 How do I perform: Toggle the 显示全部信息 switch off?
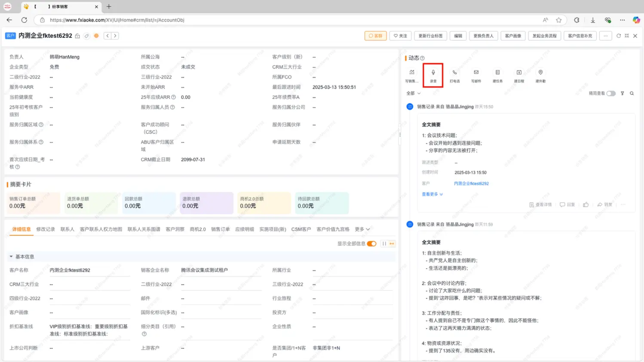[372, 244]
